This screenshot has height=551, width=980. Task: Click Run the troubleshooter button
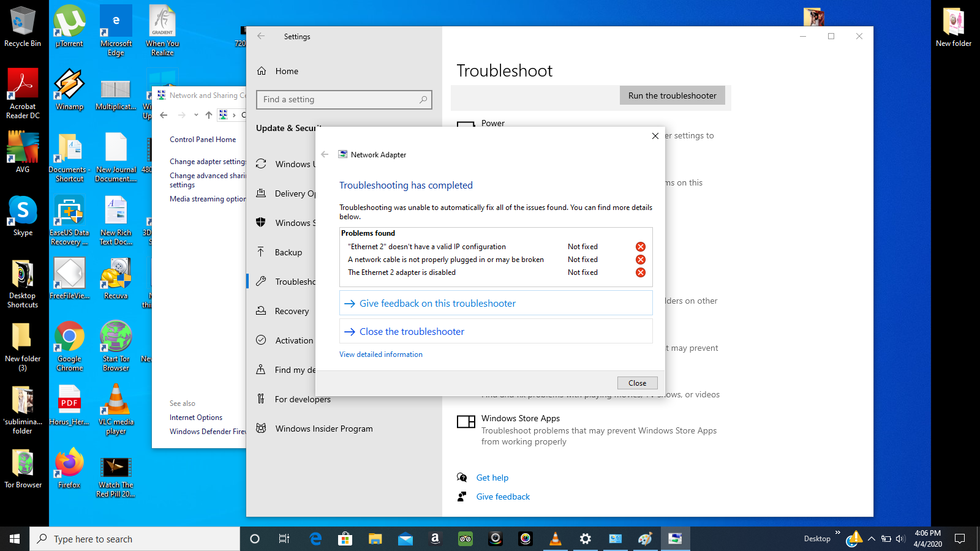672,96
